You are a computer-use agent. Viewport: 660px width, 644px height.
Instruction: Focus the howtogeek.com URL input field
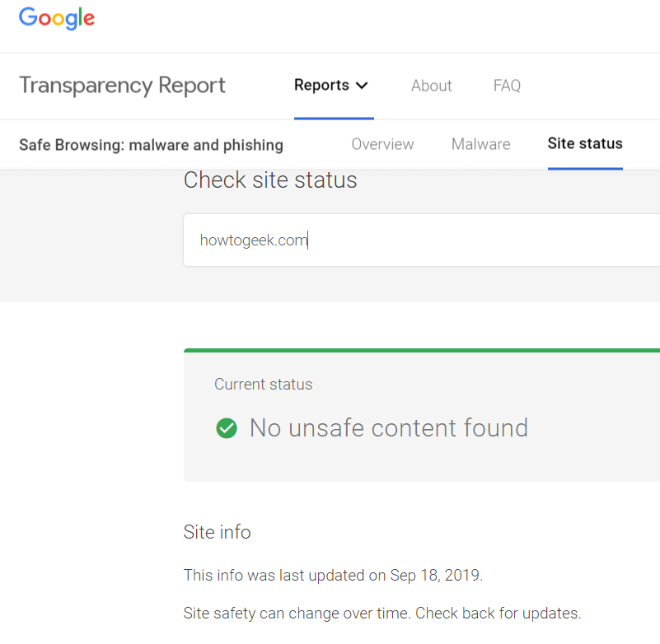[x=421, y=240]
